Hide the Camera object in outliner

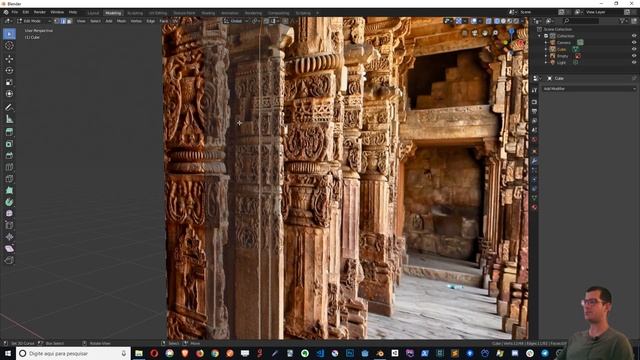[x=634, y=42]
